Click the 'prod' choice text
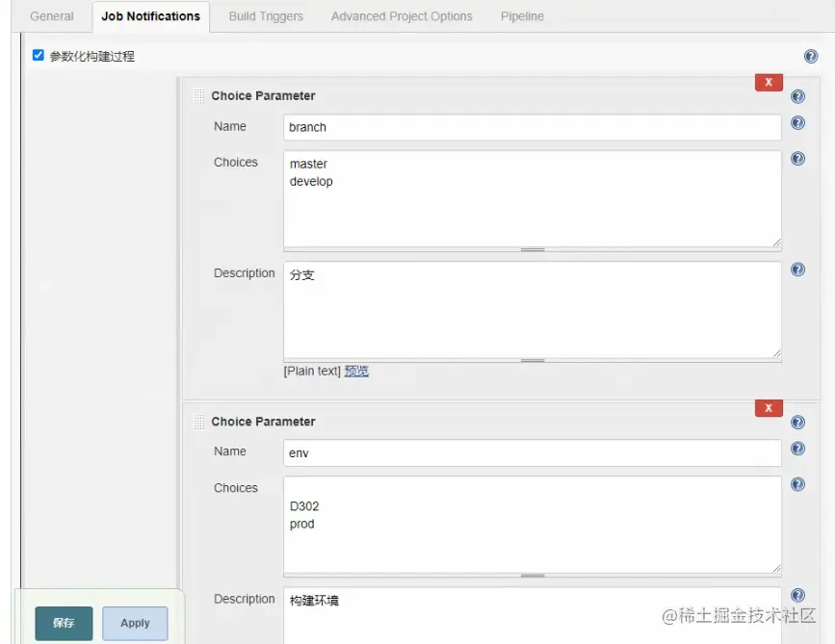 tap(302, 525)
